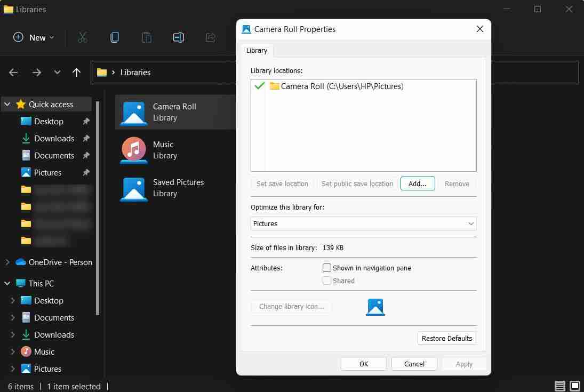Click the Add button to include a folder
This screenshot has width=584, height=392.
point(418,183)
